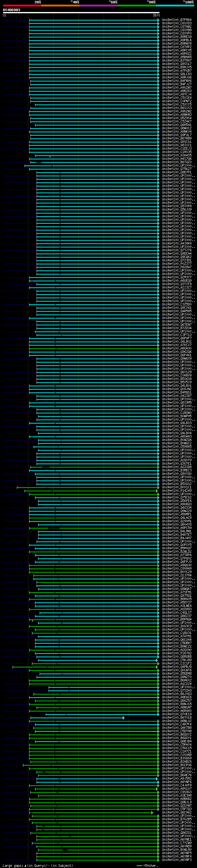The height and width of the screenshot is (868, 197).
Task: Select label UniRef100_C8VH49
Action: (176, 568)
